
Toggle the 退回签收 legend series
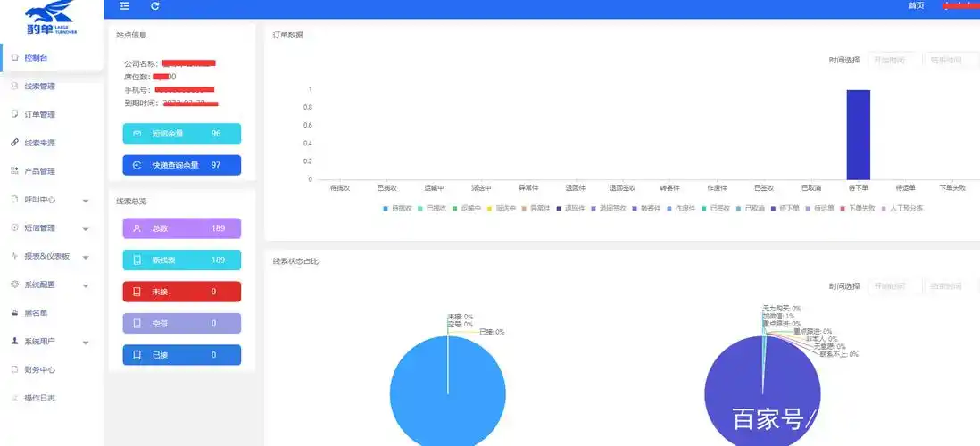tap(609, 208)
